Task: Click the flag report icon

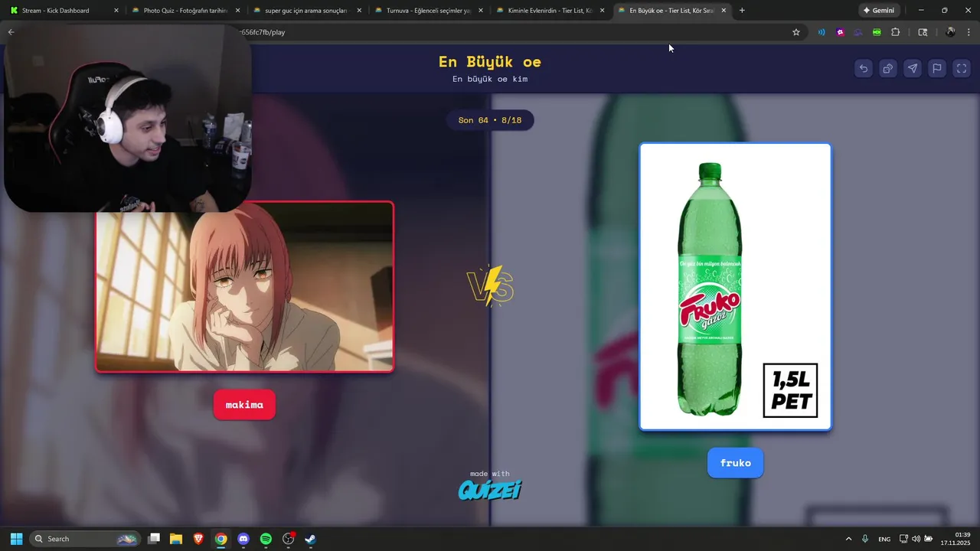Action: coord(937,69)
